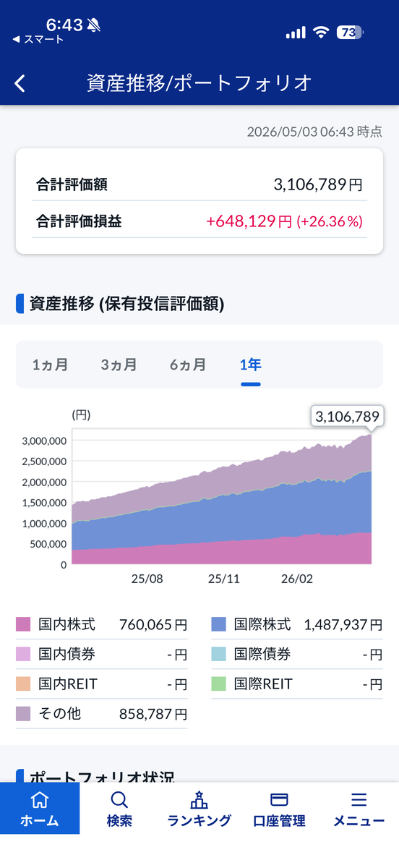This screenshot has width=399, height=868.
Task: Tap the 国際REIT green legend swatch
Action: click(x=219, y=684)
